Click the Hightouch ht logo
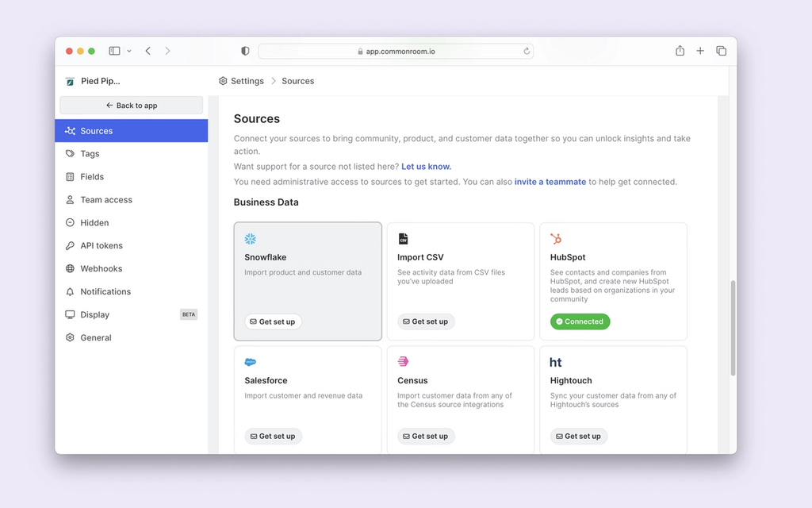Screen dimensions: 812x508 (x=556, y=361)
